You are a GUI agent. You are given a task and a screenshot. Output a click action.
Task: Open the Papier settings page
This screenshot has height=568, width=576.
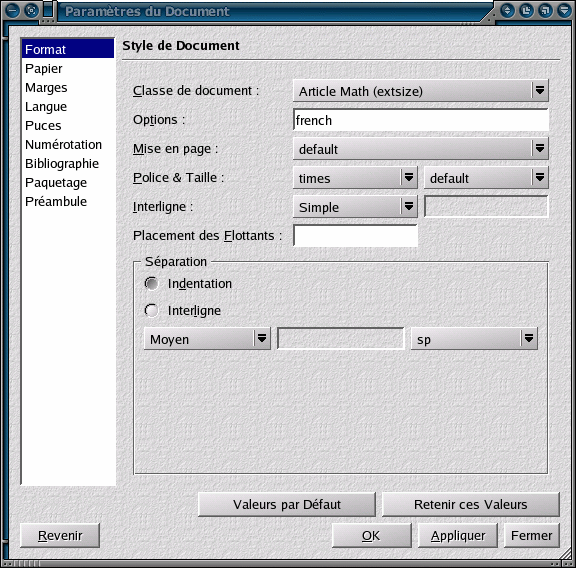pyautogui.click(x=68, y=68)
